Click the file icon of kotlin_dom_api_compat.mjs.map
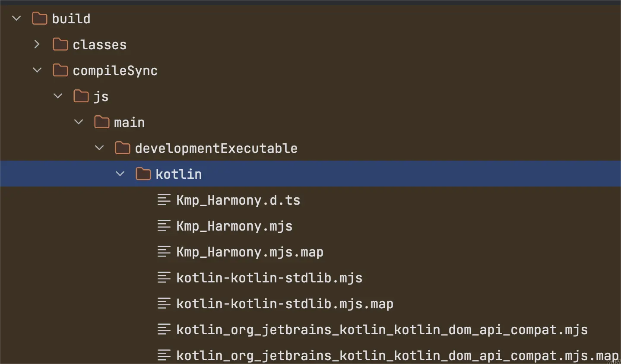 [164, 355]
